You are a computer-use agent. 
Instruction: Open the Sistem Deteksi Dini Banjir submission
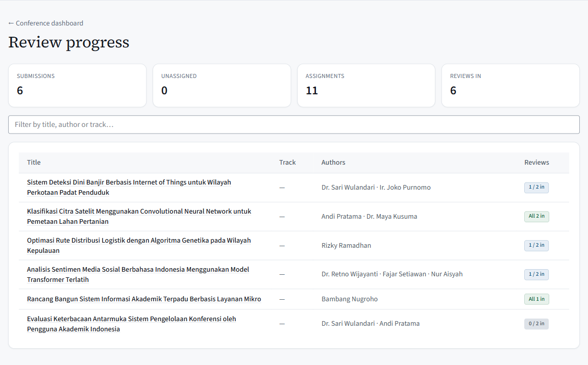pos(129,187)
